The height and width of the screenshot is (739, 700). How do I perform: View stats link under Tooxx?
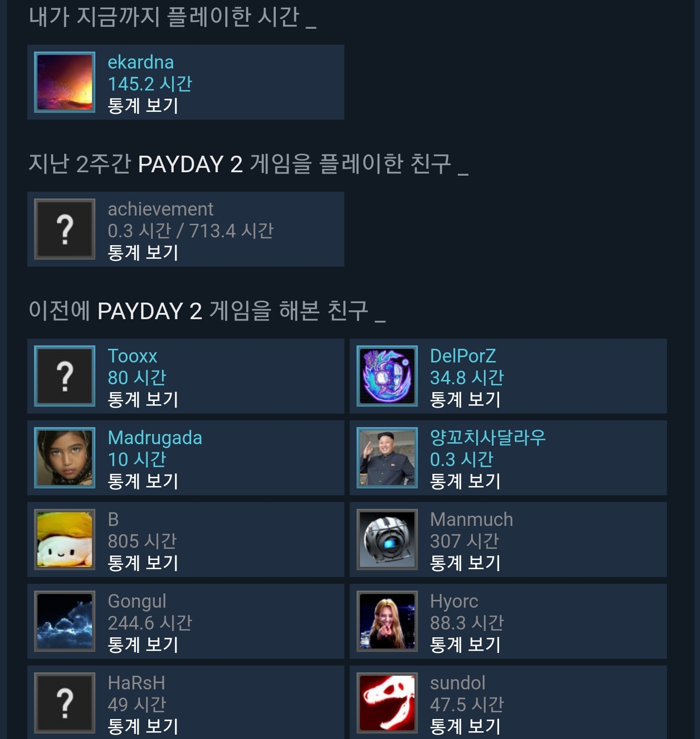click(x=143, y=399)
